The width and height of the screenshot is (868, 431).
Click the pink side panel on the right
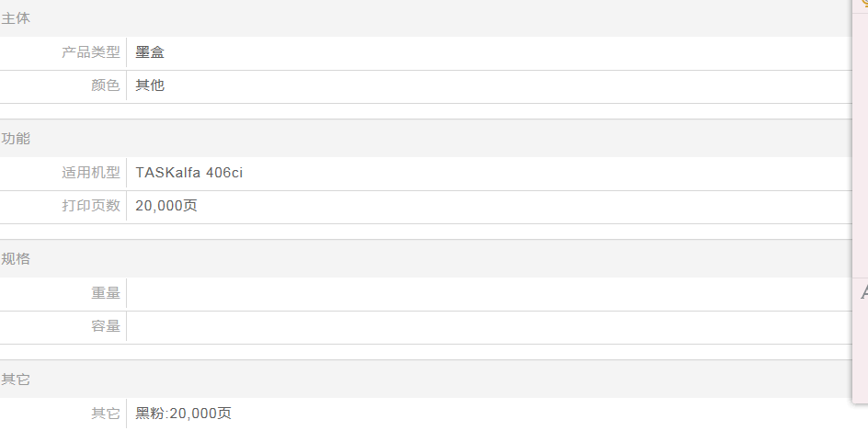coord(861,138)
